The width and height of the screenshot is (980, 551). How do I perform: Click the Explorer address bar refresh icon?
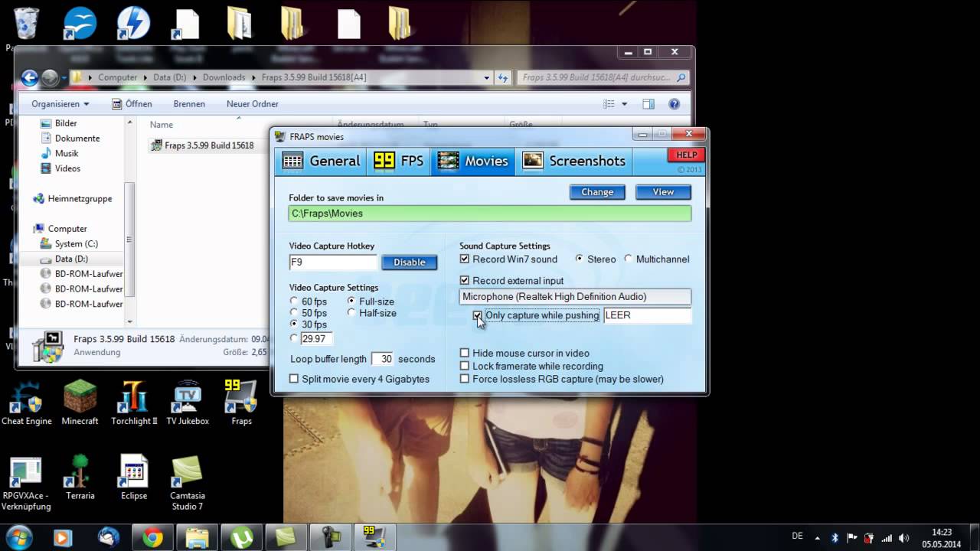(503, 77)
